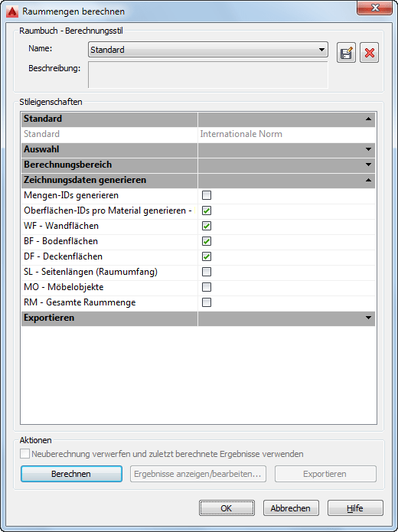Check RM - Gesamte Raummenge checkbox
This screenshot has width=398, height=532.
(x=207, y=302)
